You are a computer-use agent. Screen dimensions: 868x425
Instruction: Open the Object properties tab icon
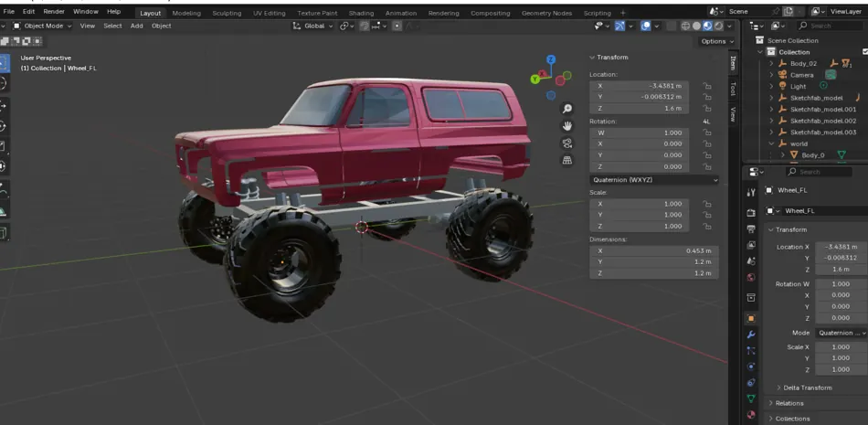click(751, 319)
